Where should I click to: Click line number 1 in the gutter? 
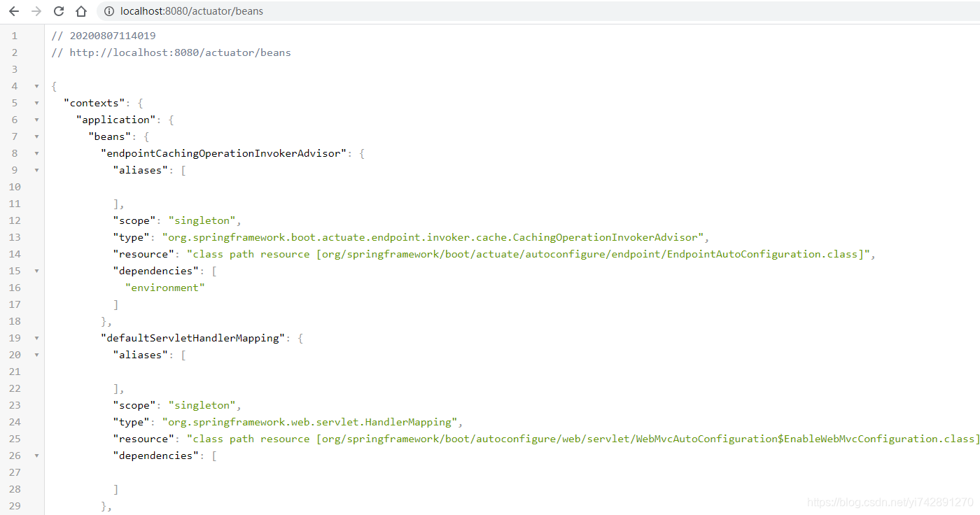coord(15,36)
